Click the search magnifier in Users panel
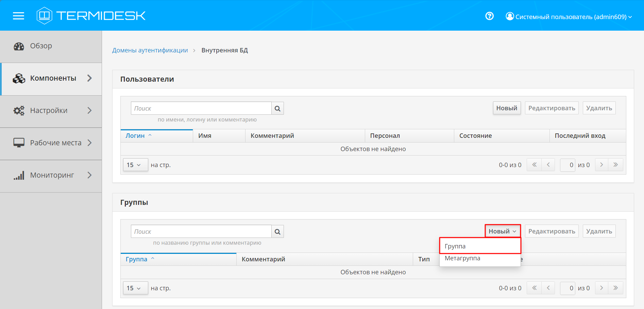The height and width of the screenshot is (309, 644). point(277,109)
